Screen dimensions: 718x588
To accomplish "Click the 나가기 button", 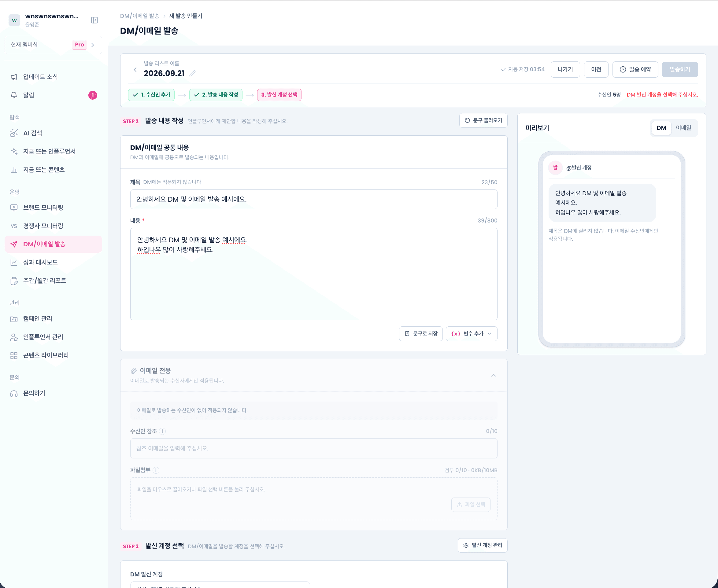I will pyautogui.click(x=565, y=69).
